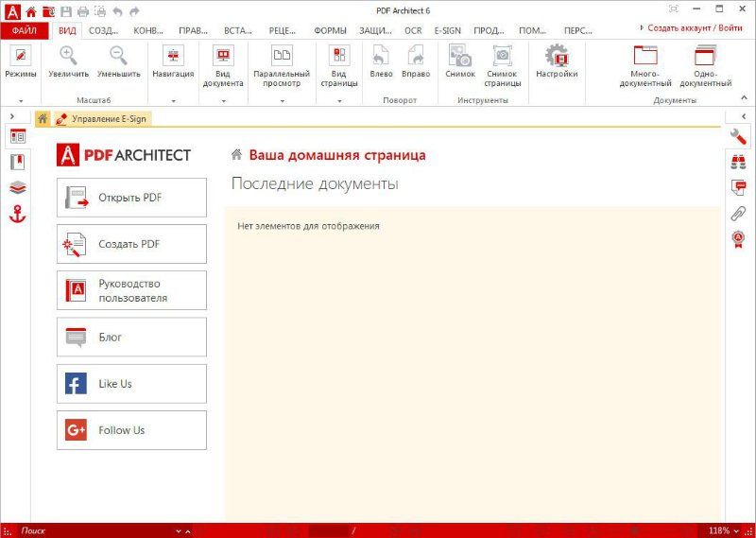Open the Режимы tool
756x538 pixels.
click(x=21, y=61)
